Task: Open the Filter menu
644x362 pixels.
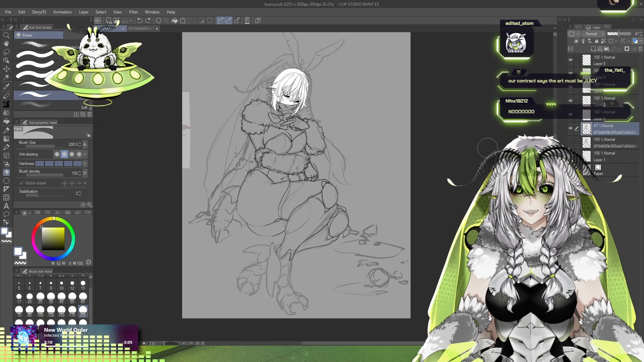Action: tap(133, 12)
